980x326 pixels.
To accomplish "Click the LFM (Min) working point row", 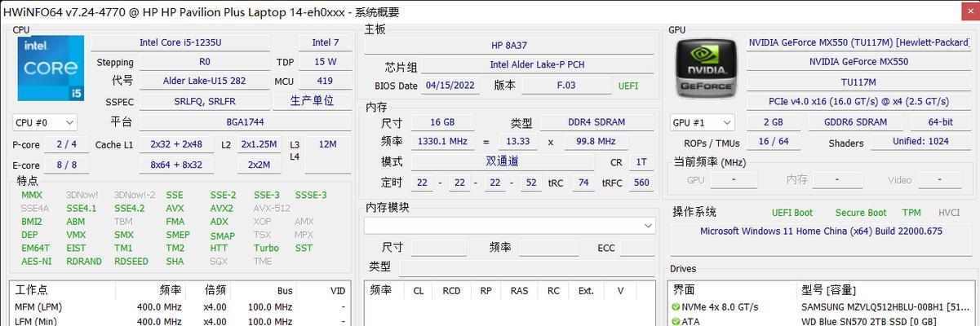I will point(180,321).
